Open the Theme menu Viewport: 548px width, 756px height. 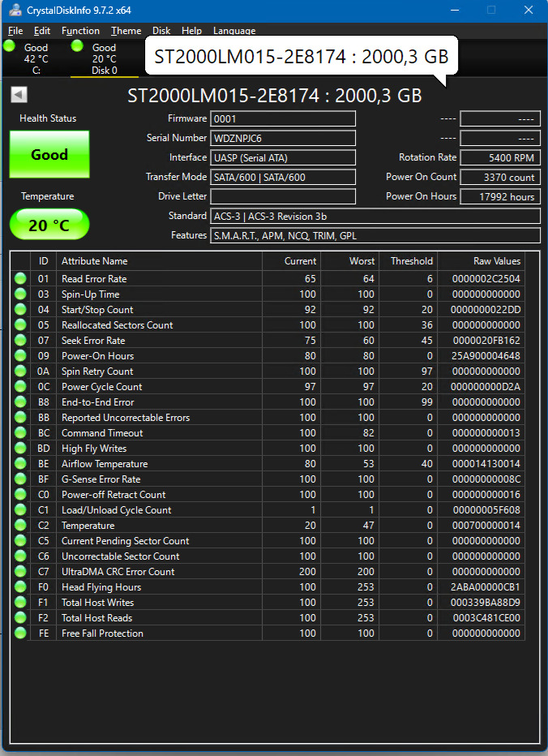point(126,31)
